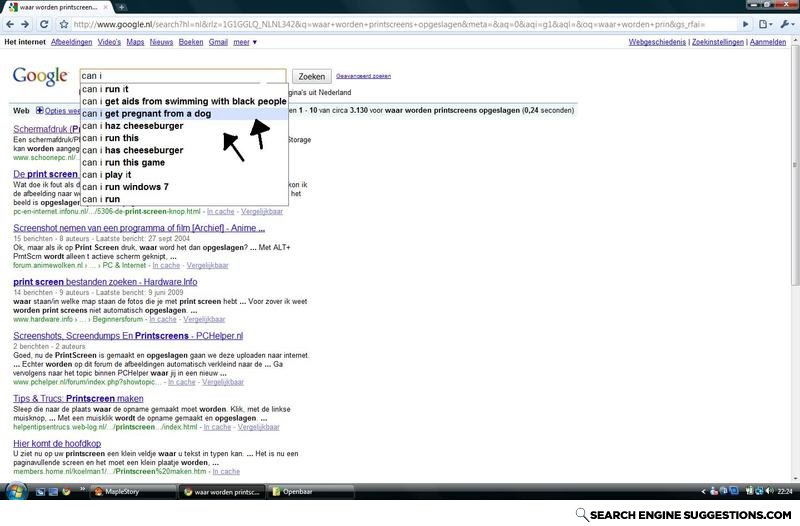
Task: Choose suggestion 'can i haz cheeseburger'
Action: coord(184,126)
